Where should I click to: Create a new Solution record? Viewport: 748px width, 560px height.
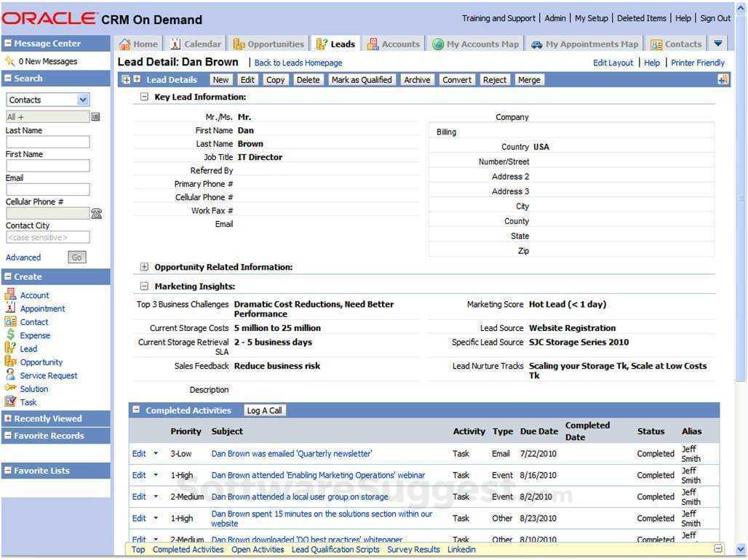pyautogui.click(x=34, y=388)
